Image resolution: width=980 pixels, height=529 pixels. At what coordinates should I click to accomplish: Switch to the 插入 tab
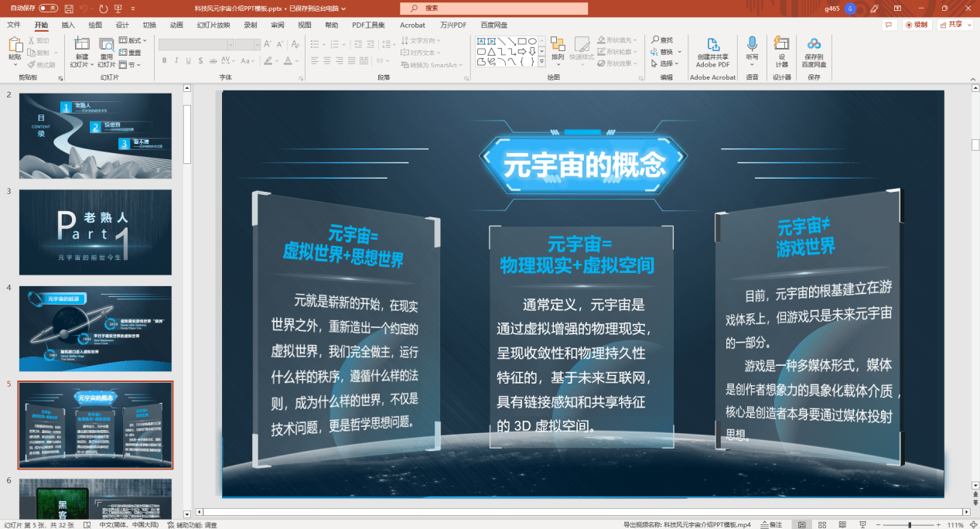pos(68,25)
